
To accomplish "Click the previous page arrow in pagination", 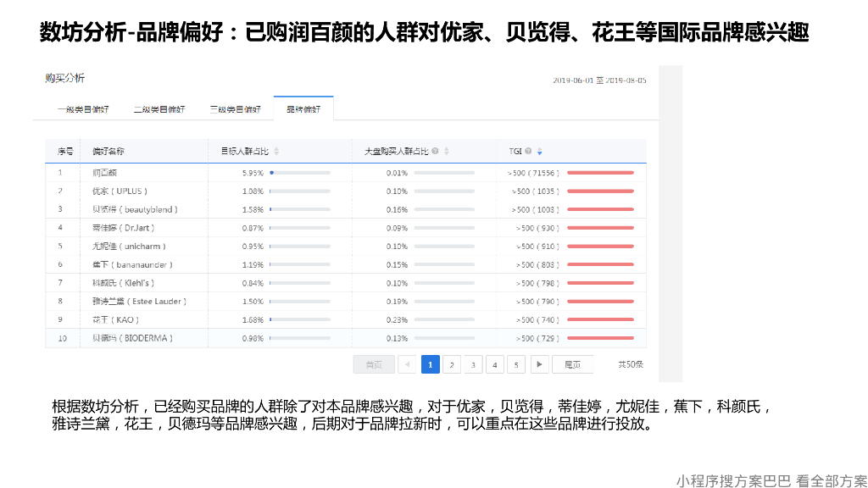I will pyautogui.click(x=407, y=364).
